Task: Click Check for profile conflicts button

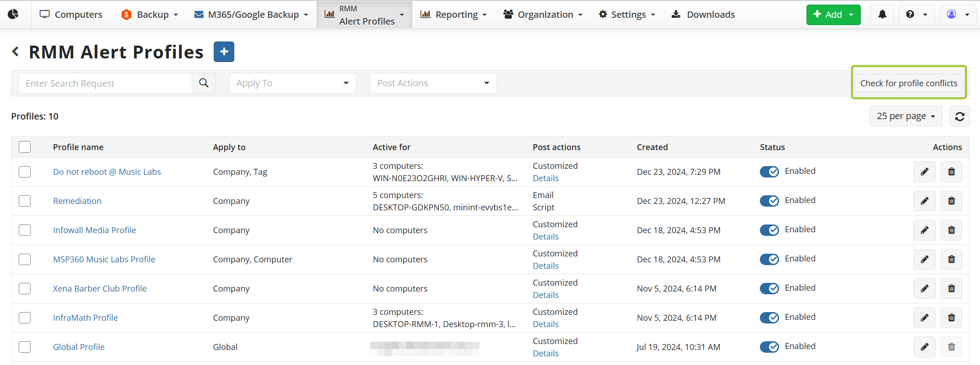Action: [x=908, y=83]
